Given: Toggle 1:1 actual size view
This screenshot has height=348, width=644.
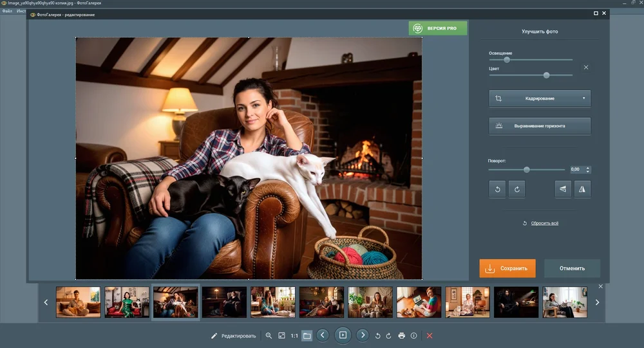Looking at the screenshot, I should [294, 336].
